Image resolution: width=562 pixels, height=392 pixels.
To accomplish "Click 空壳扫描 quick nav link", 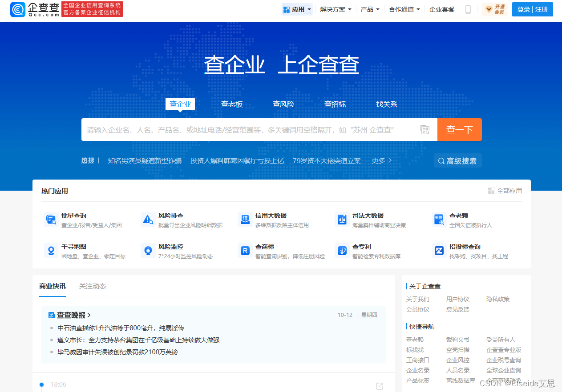I will coord(458,350).
